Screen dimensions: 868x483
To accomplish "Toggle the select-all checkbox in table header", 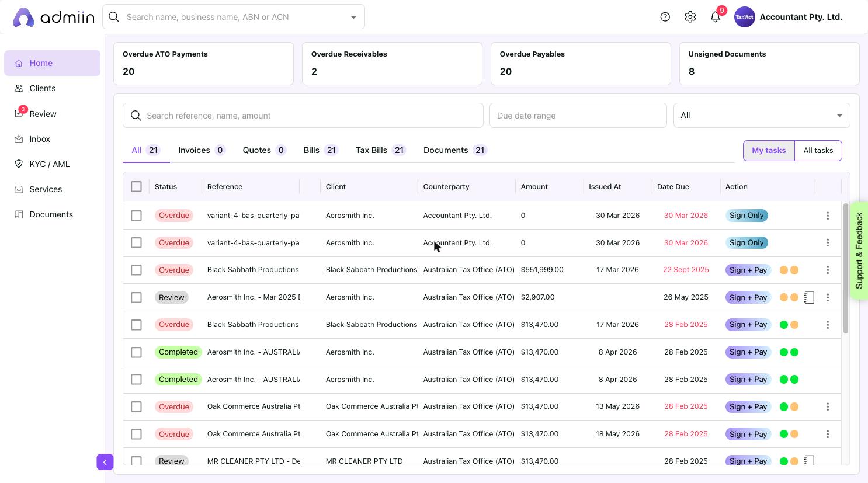I will (136, 186).
